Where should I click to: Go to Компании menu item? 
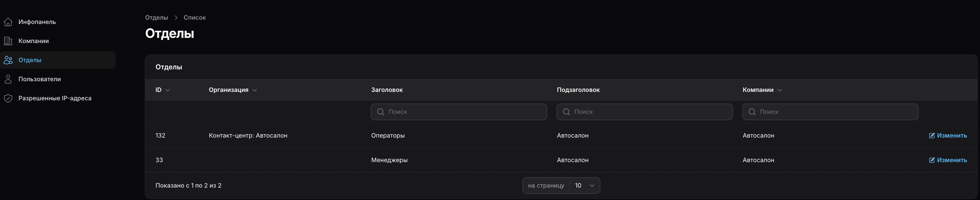click(x=34, y=41)
